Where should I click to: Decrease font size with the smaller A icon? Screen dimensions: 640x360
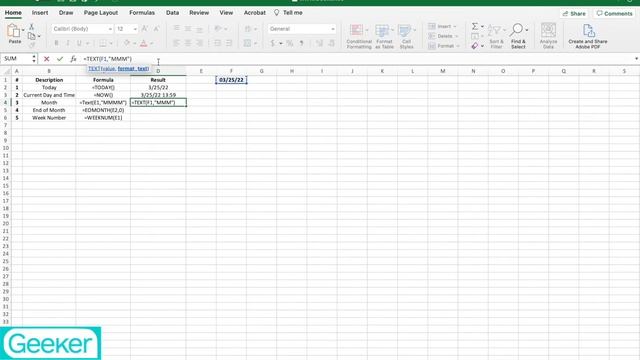[156, 29]
